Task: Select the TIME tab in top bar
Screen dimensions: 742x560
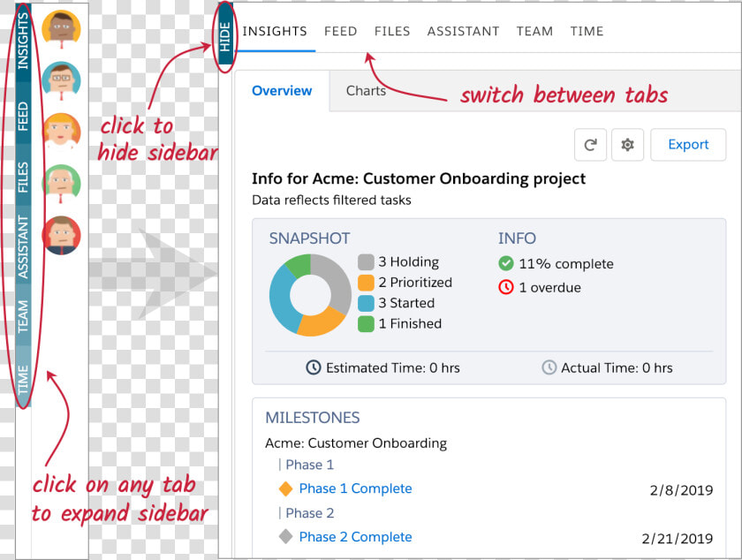Action: 587,31
